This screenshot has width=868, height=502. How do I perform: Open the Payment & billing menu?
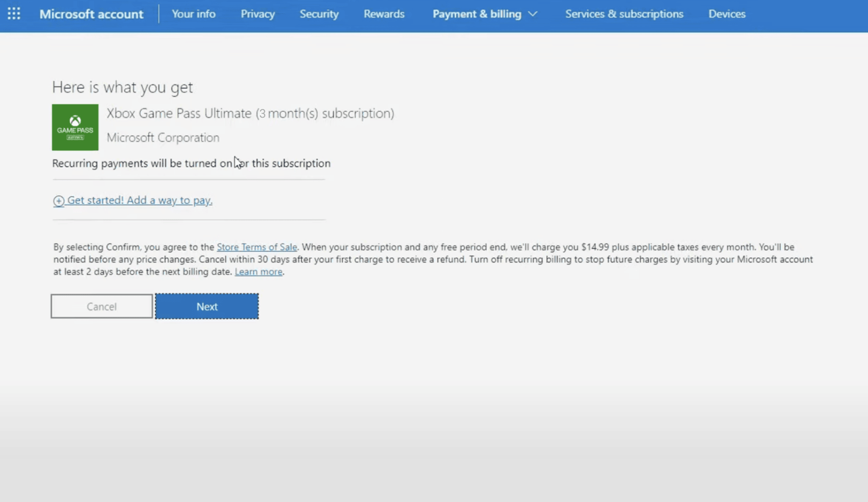(x=477, y=14)
